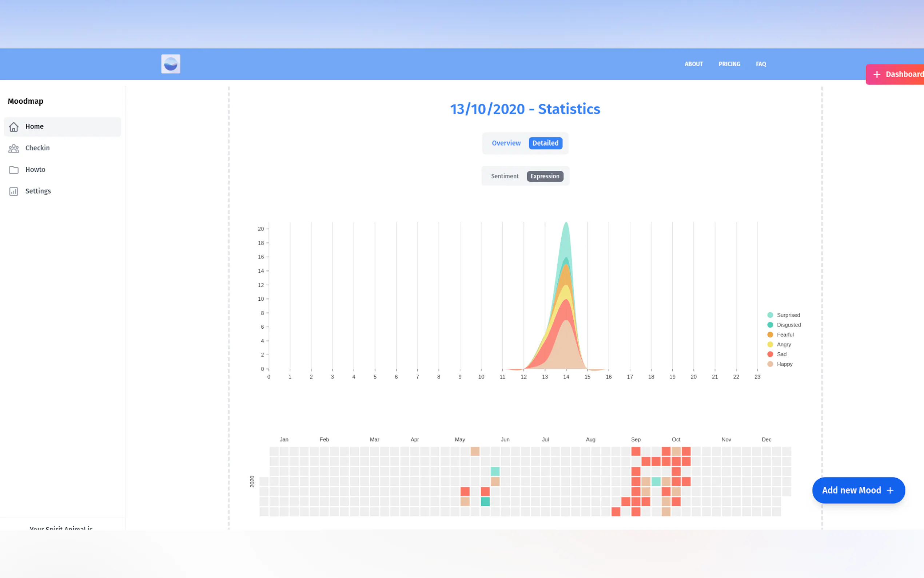Click the Settings chart icon in the sidebar
Viewport: 924px width, 578px height.
pos(14,191)
